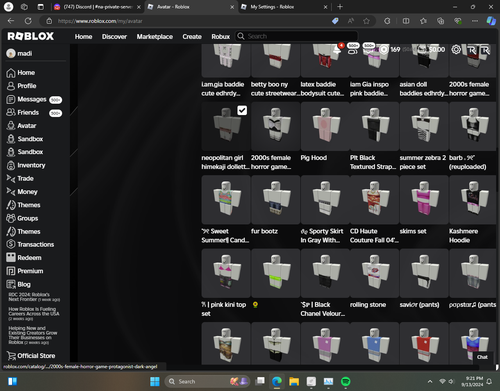
Task: Switch to My Settings - Roblox tab
Action: pyautogui.click(x=284, y=7)
